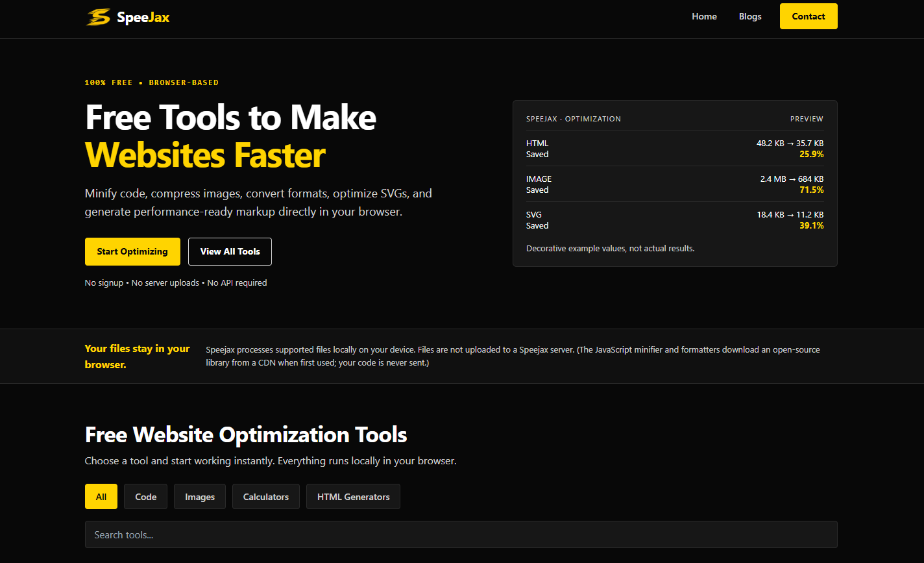Click the 'No signup • No server uploads' line
924x563 pixels.
pos(176,282)
